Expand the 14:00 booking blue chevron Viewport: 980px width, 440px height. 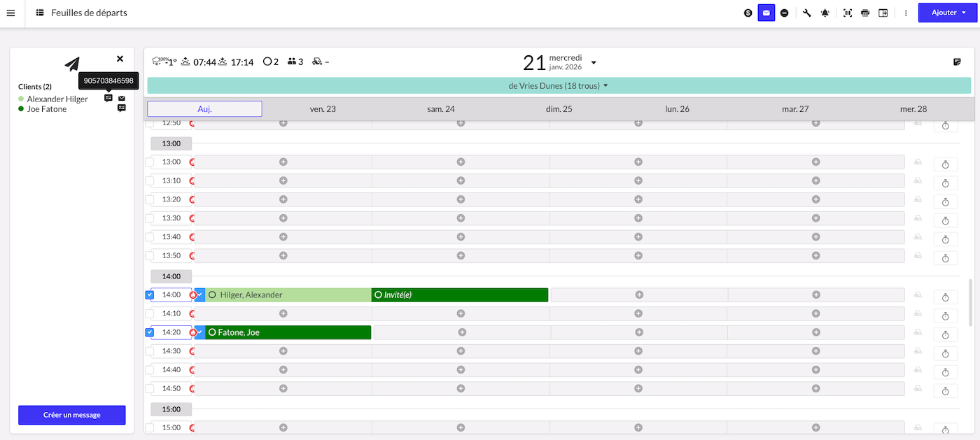coord(199,294)
